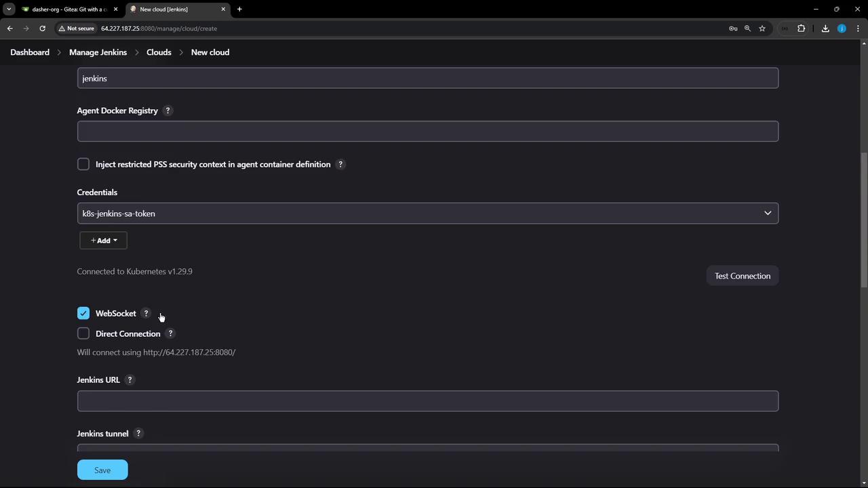Show help for PSS security context option
The width and height of the screenshot is (868, 488).
coord(340,164)
